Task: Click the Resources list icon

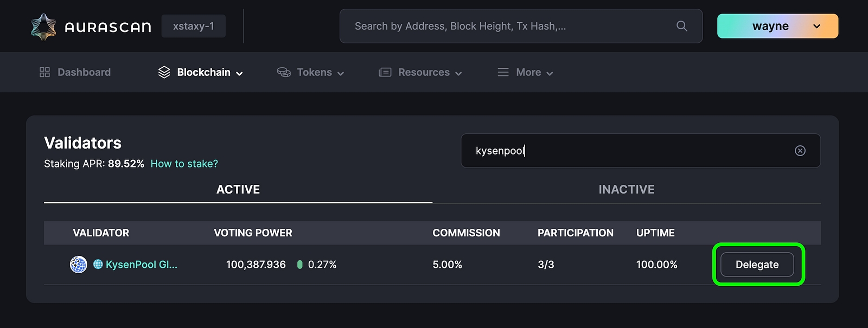Action: 385,72
